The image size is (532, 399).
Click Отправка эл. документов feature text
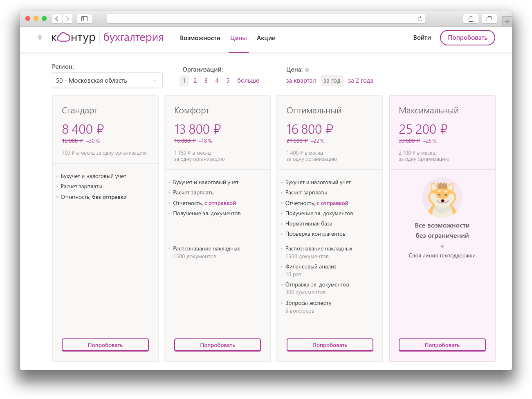tap(317, 285)
